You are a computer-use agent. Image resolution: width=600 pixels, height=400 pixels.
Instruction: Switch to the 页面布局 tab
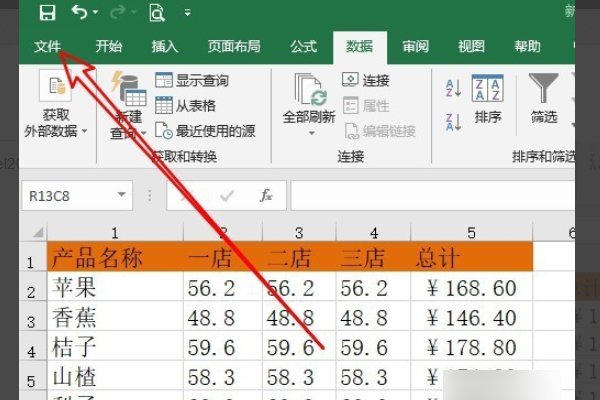234,46
